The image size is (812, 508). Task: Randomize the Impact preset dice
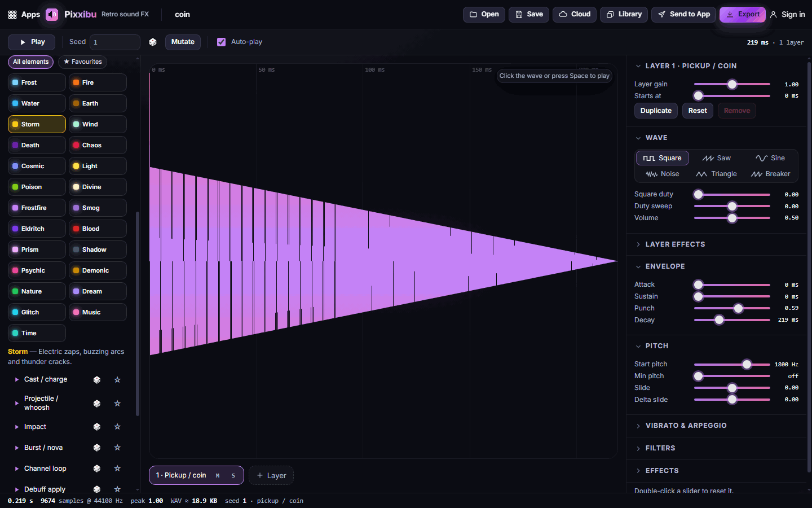click(x=97, y=427)
